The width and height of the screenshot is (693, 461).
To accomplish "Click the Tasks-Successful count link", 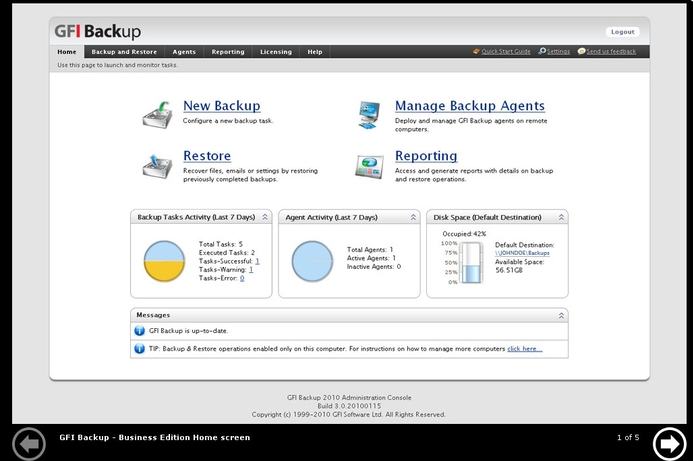I will [257, 261].
